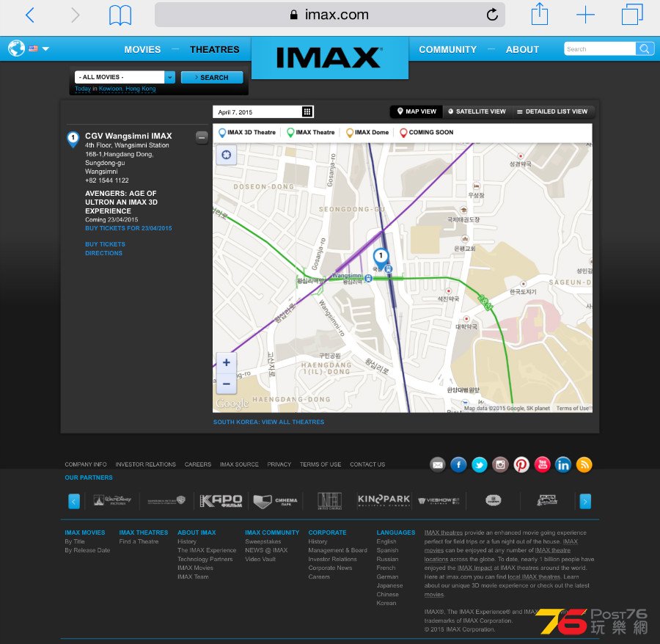Open the THEATRES menu
The image size is (660, 644).
click(x=214, y=50)
